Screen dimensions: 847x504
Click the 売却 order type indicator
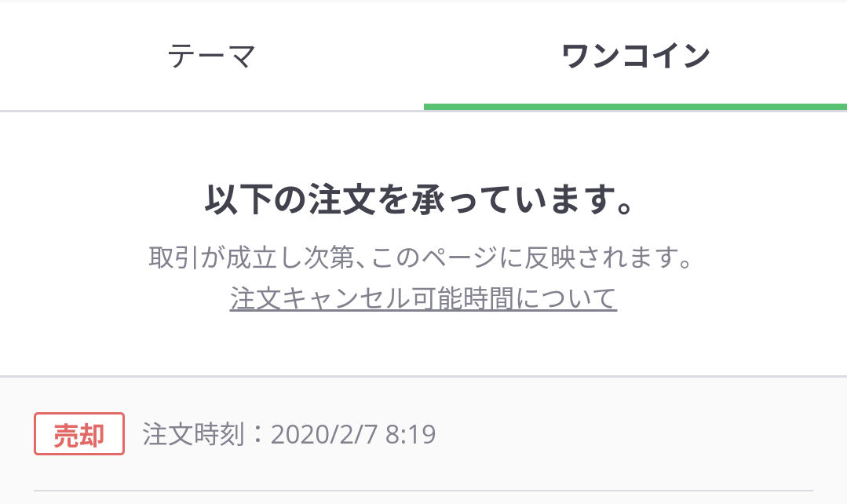pos(78,433)
